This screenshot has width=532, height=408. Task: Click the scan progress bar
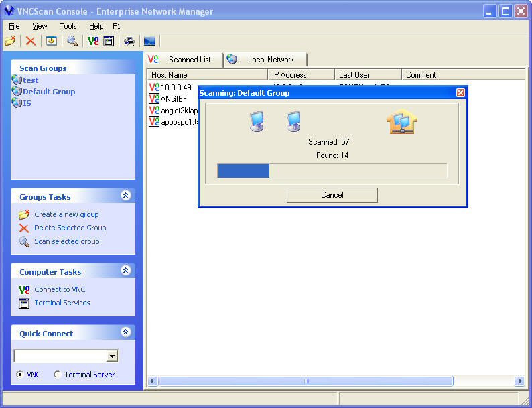[332, 171]
